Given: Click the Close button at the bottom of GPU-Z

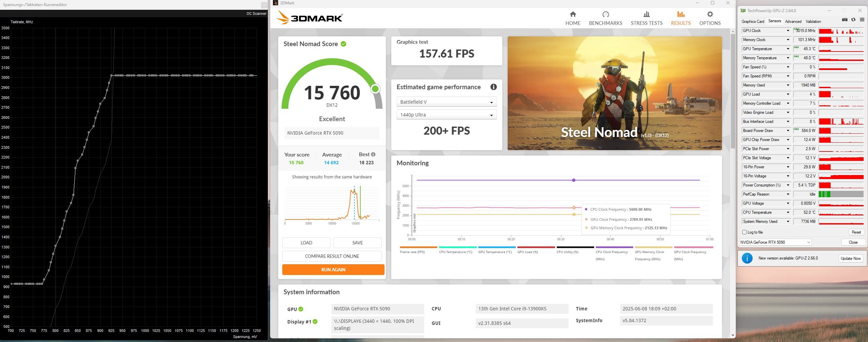Looking at the screenshot, I should tap(853, 242).
